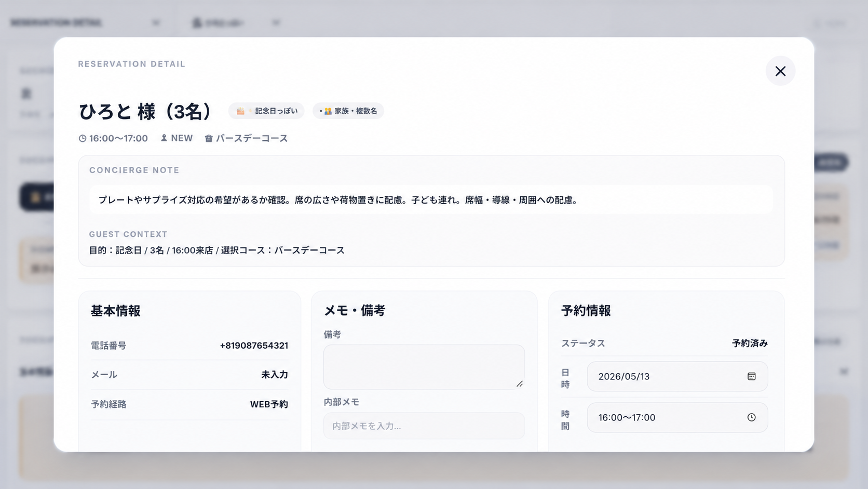Click the CONCIERGE NOTE label
The image size is (868, 489).
(134, 170)
